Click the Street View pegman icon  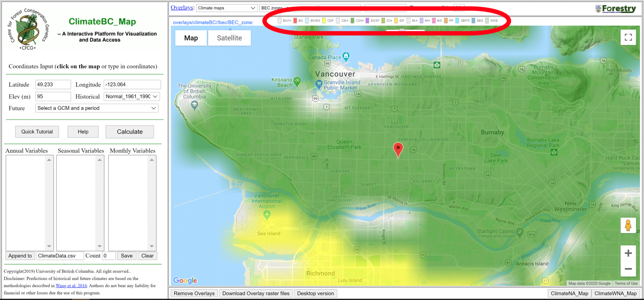628,226
